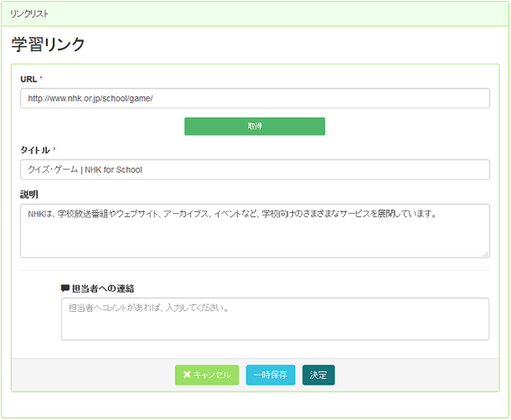The image size is (511, 420).
Task: Focus the タイトル text field
Action: pyautogui.click(x=255, y=170)
